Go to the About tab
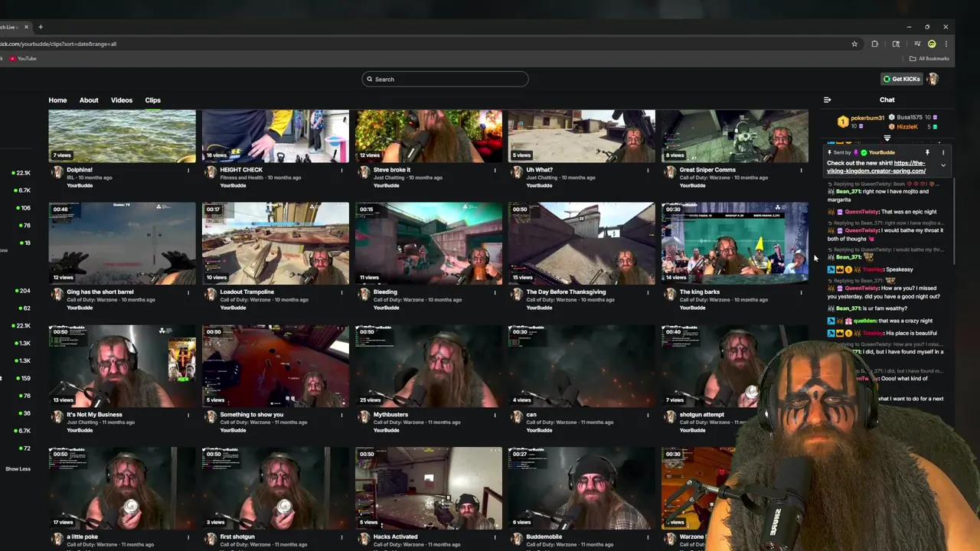Viewport: 980px width, 551px height. click(x=89, y=100)
